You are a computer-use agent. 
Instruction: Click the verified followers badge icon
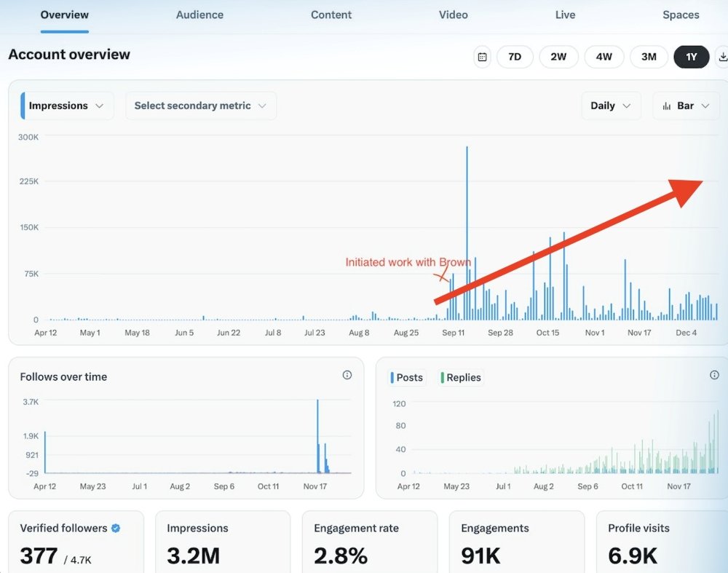click(x=116, y=529)
